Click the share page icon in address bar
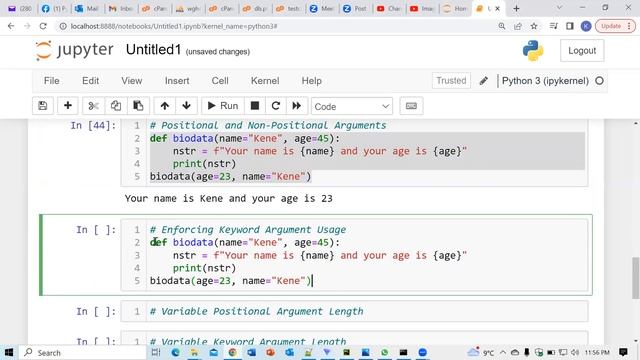Screen dimensions: 640x360 click(x=518, y=26)
